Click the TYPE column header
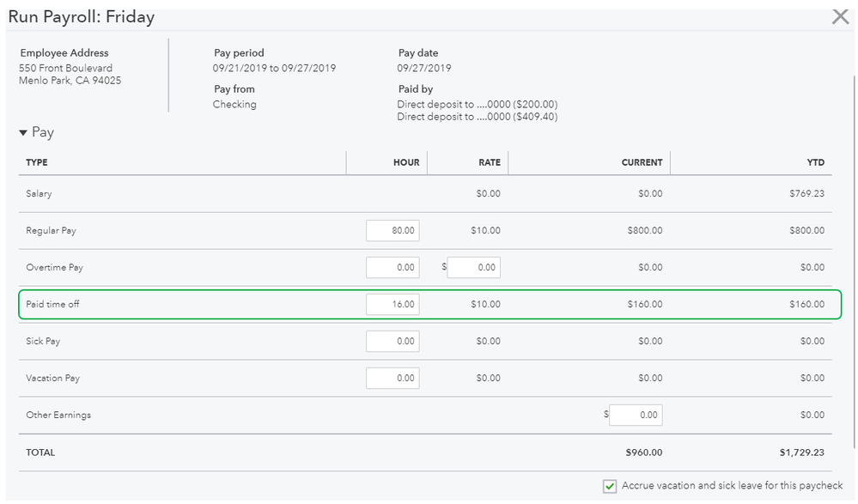Viewport: 858px width, 504px height. pyautogui.click(x=37, y=162)
